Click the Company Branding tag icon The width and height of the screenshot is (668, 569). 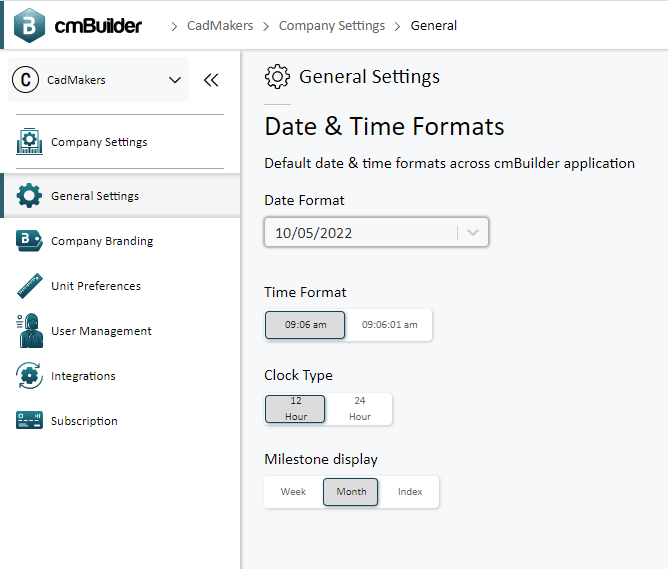(x=29, y=241)
